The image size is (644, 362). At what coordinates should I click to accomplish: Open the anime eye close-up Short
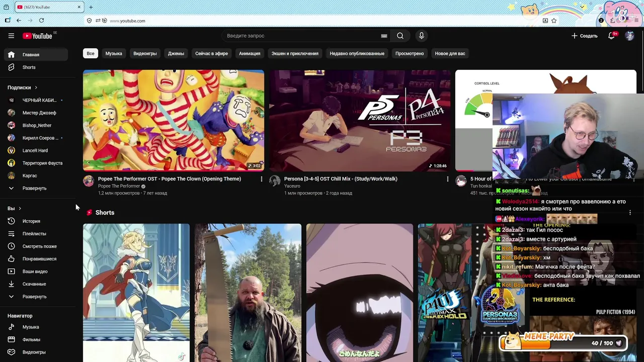[360, 293]
